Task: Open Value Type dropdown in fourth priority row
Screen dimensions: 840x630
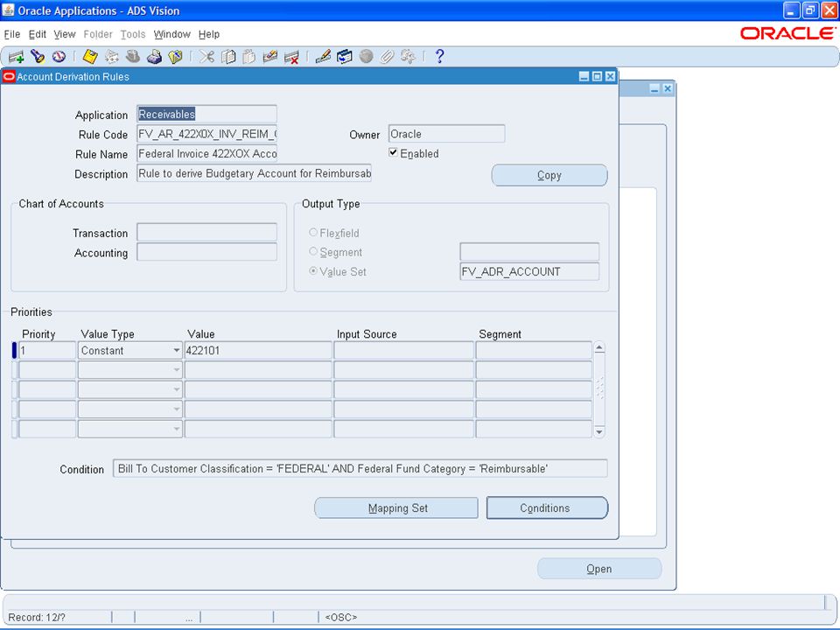Action: (x=176, y=409)
